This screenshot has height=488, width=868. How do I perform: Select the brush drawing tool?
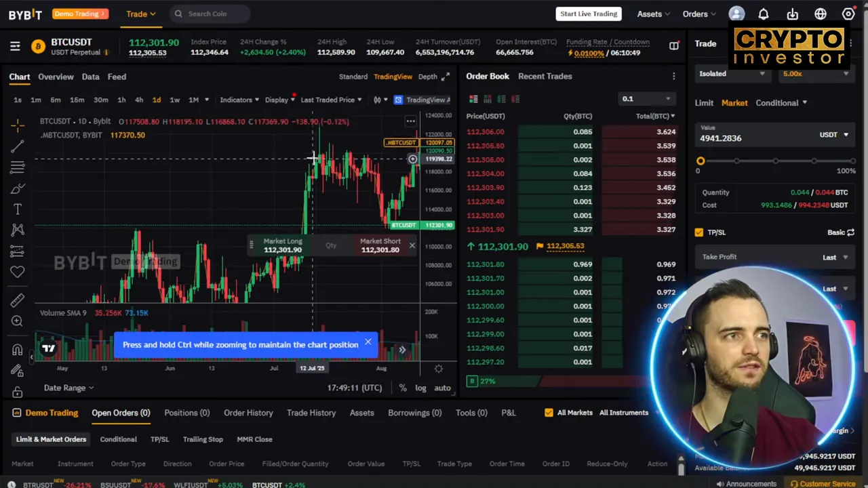(18, 188)
